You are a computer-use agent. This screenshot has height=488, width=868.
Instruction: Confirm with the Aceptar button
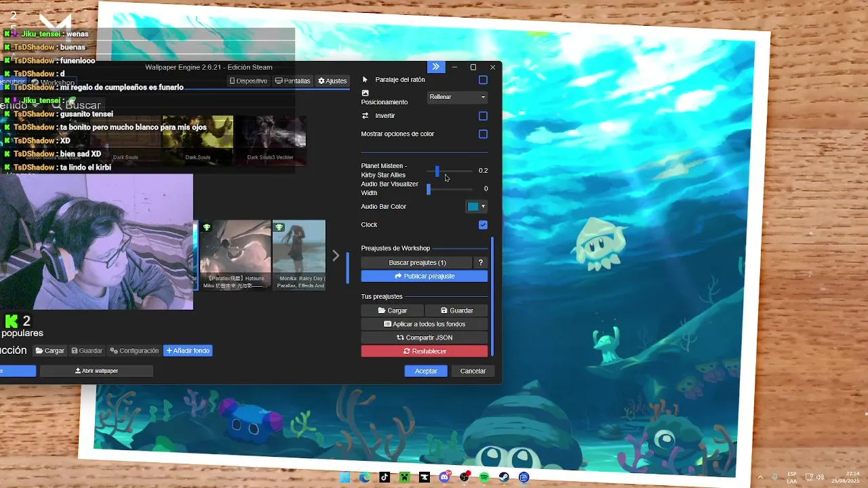[426, 371]
